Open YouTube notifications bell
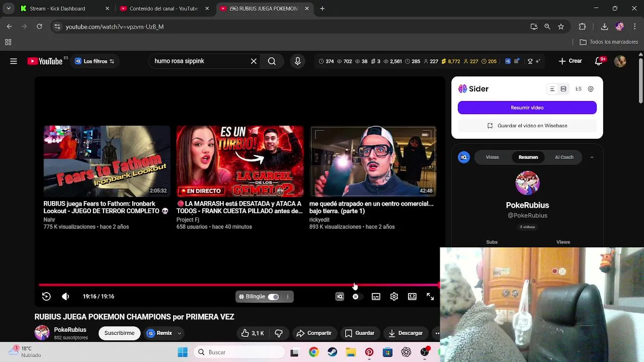 click(599, 61)
